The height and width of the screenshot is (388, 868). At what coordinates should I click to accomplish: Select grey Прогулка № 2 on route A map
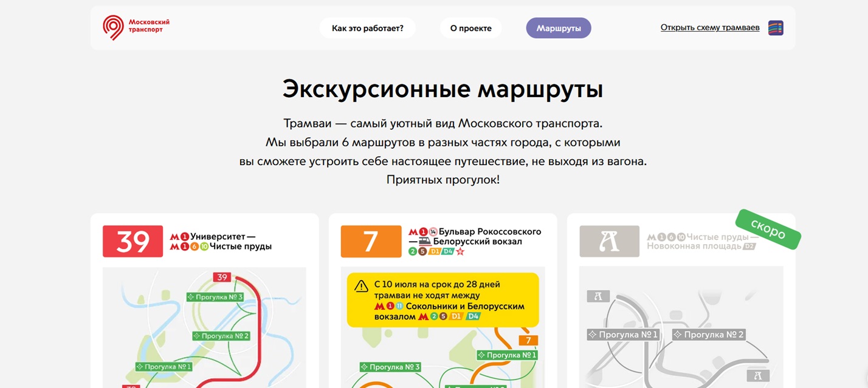pyautogui.click(x=709, y=335)
